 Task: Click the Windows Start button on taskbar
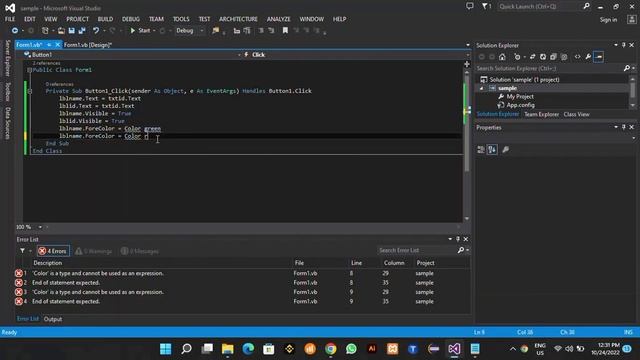click(166, 349)
